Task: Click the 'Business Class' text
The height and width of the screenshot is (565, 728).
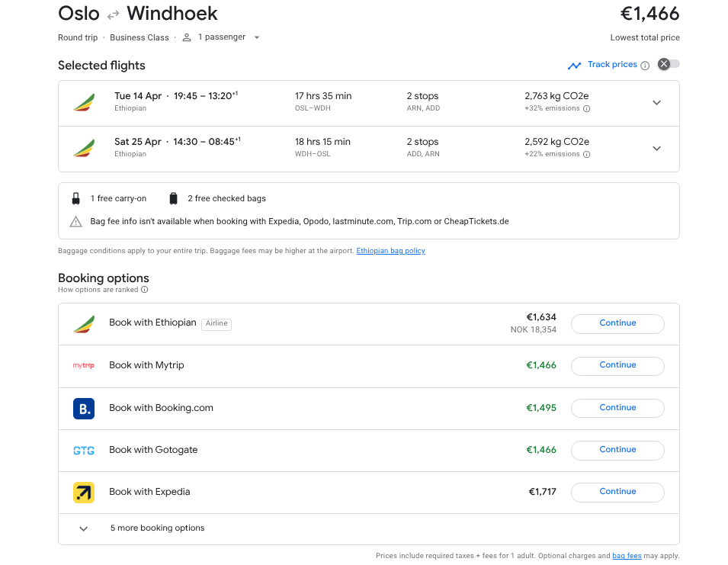Action: [x=140, y=37]
